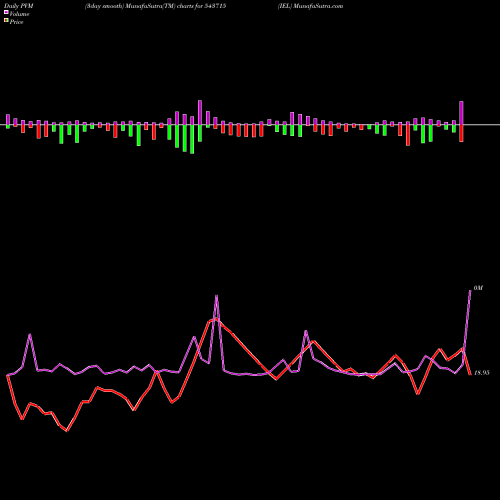This screenshot has height=500, width=500.
Task: Click the Volume legend color swatch
Action: click(x=6, y=12)
